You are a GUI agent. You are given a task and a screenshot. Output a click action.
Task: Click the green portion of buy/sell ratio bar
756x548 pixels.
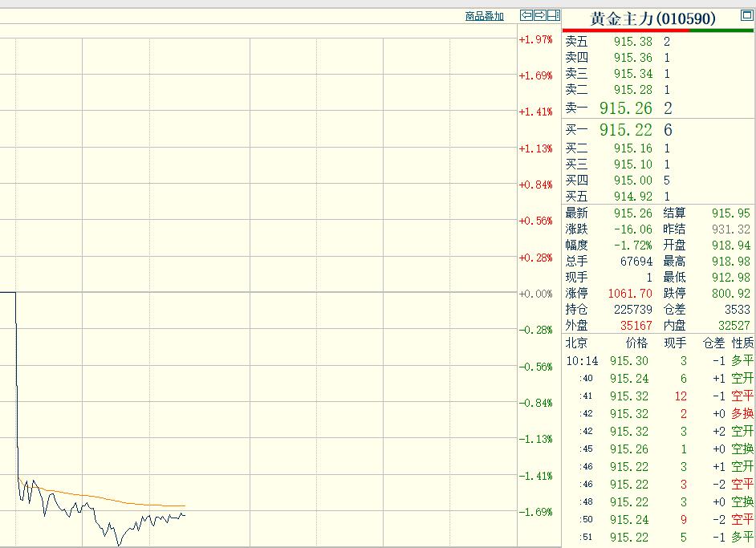[x=721, y=30]
